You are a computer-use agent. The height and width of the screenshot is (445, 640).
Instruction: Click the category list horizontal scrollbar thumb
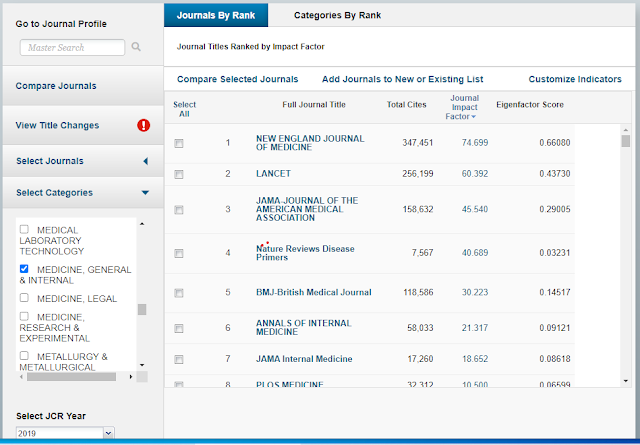tap(71, 377)
